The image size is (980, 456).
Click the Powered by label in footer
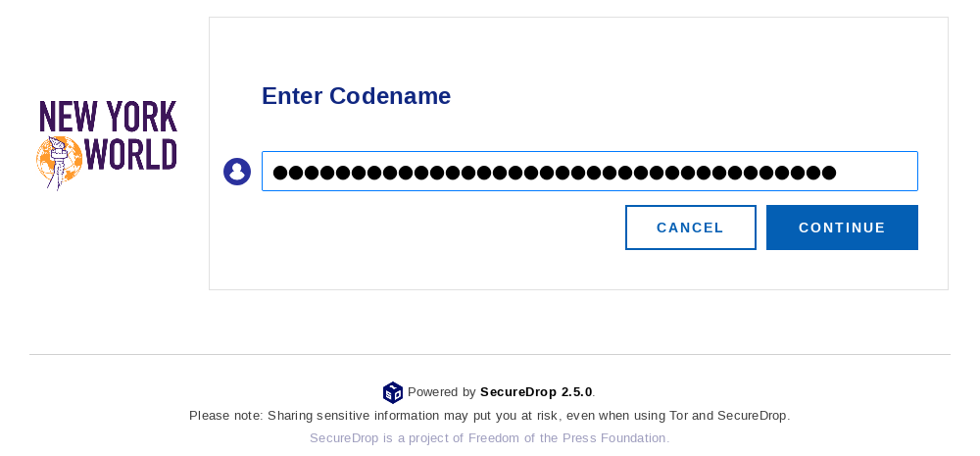442,392
